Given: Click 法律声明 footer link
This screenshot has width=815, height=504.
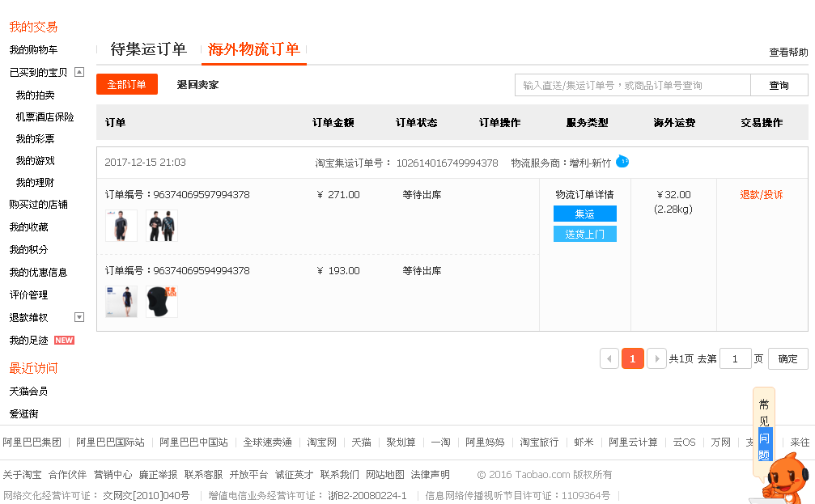Looking at the screenshot, I should click(430, 474).
